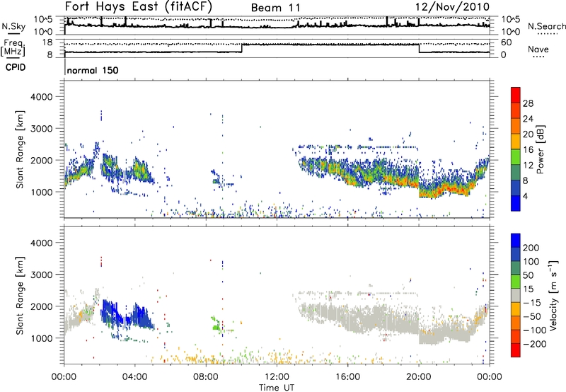
Task: Click the '60' right axis value of Nave
Action: 506,42
